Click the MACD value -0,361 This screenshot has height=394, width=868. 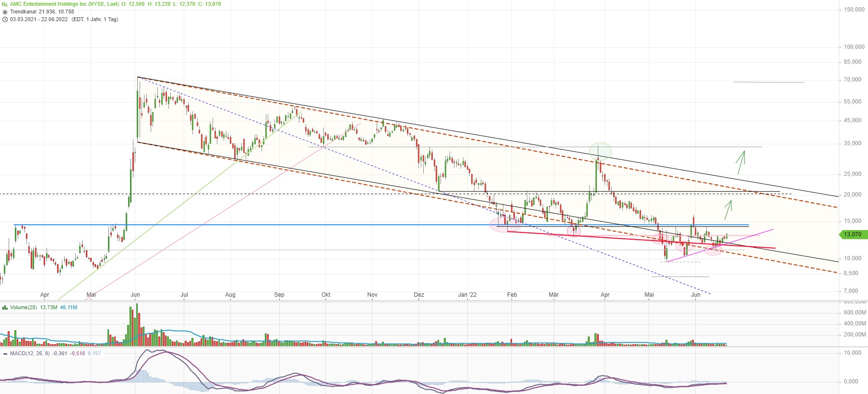[60, 353]
